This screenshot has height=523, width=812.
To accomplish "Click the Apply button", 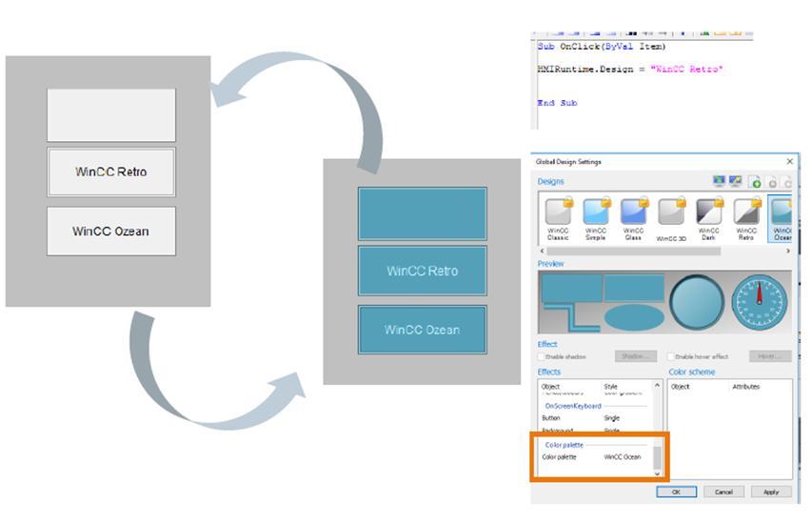I will click(771, 492).
